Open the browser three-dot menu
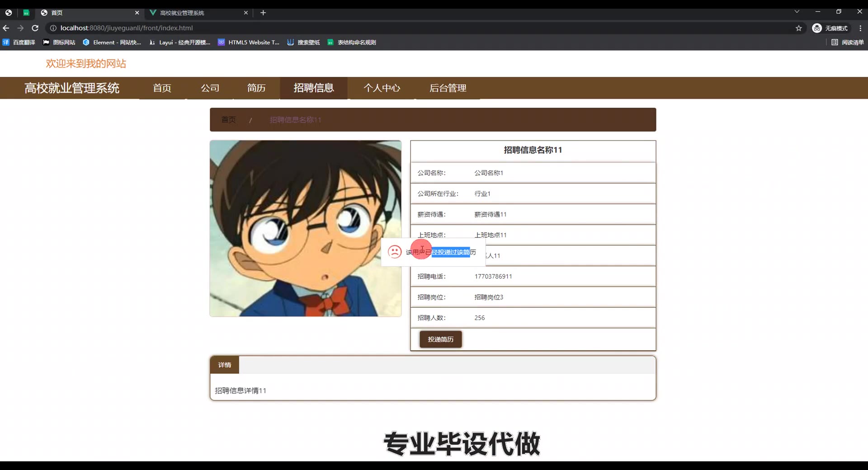 point(860,28)
